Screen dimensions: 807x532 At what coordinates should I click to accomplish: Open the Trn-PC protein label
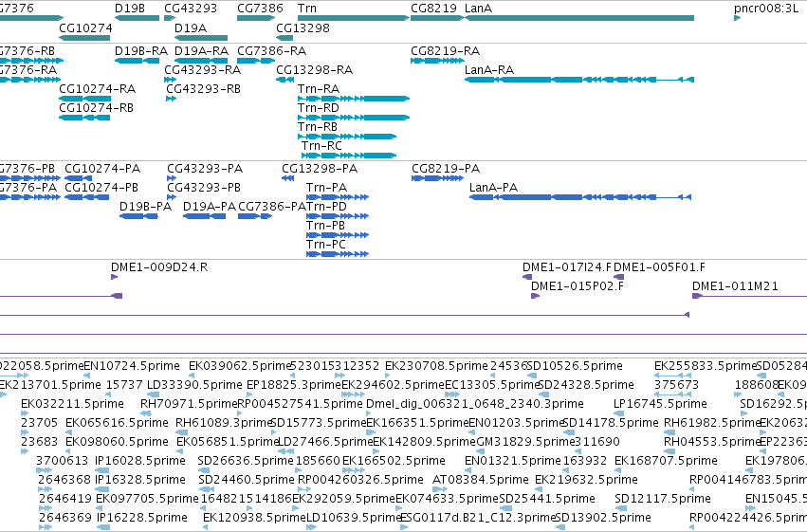pyautogui.click(x=326, y=245)
